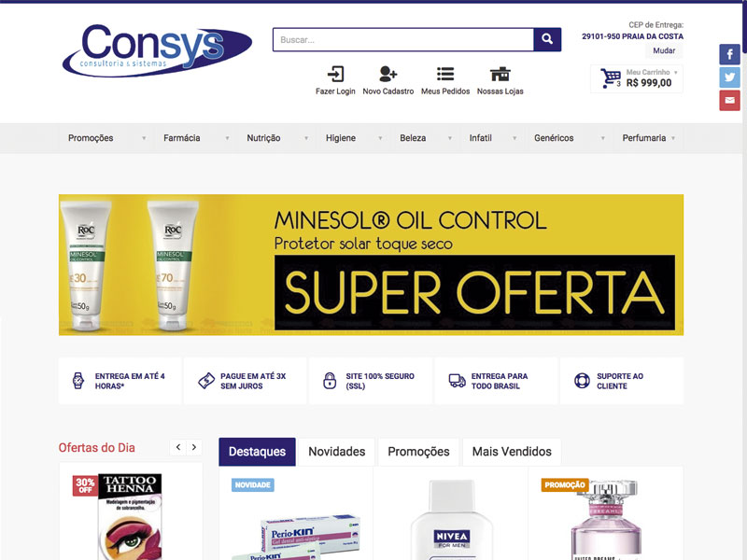This screenshot has width=747, height=560.
Task: Expand the Farmácia category dropdown
Action: 227,138
